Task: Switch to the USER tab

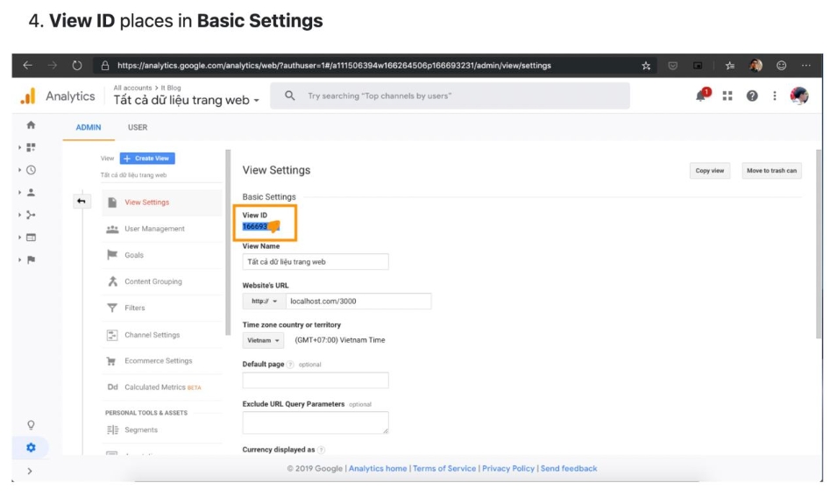Action: pos(138,127)
